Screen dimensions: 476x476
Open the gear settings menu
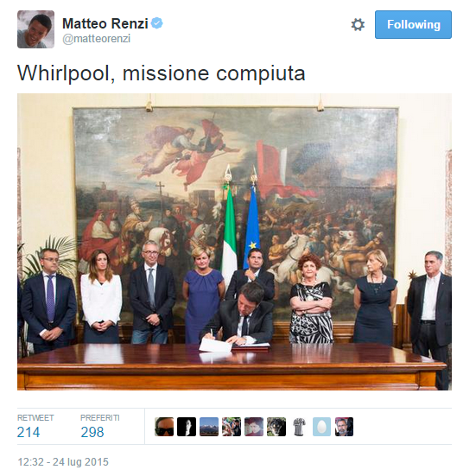[358, 24]
